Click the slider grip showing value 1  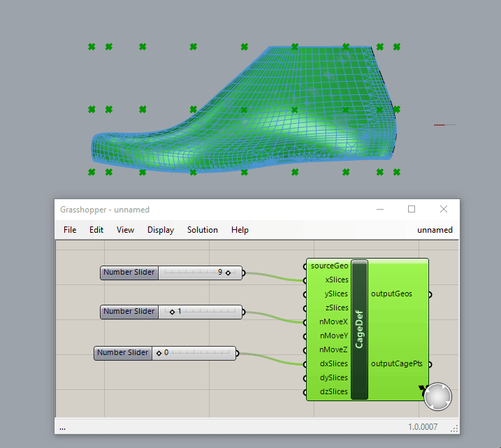(x=173, y=312)
